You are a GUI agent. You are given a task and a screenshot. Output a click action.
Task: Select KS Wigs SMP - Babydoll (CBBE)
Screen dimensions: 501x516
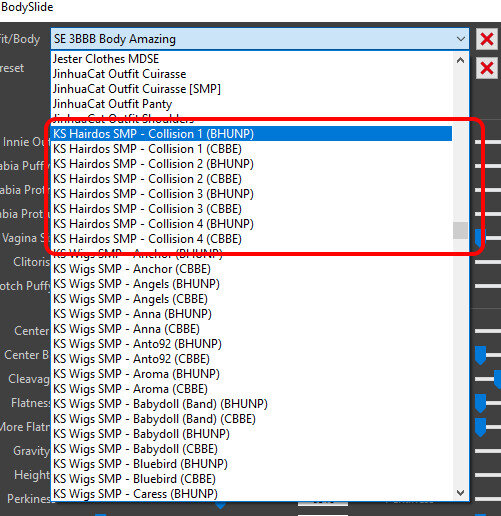tap(252, 449)
